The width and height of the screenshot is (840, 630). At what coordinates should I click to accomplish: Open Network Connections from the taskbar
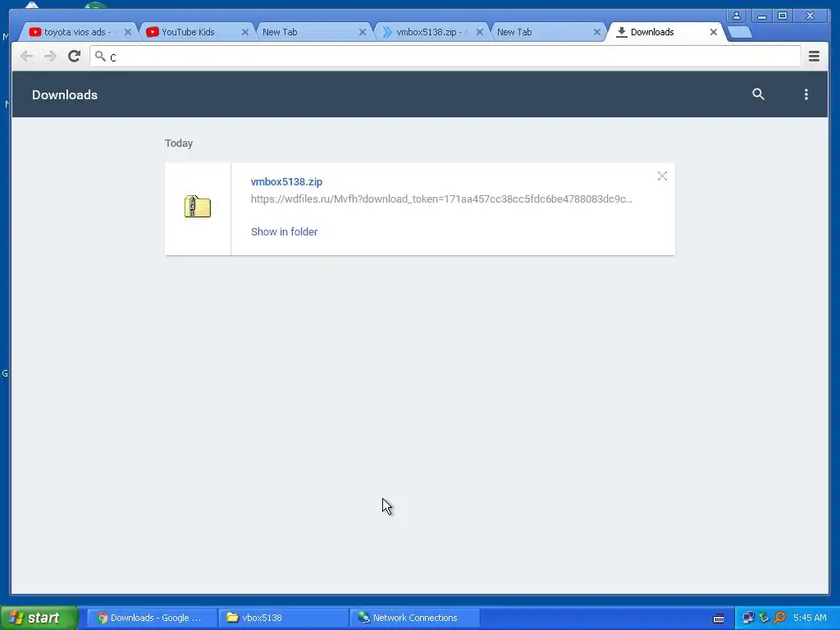414,618
